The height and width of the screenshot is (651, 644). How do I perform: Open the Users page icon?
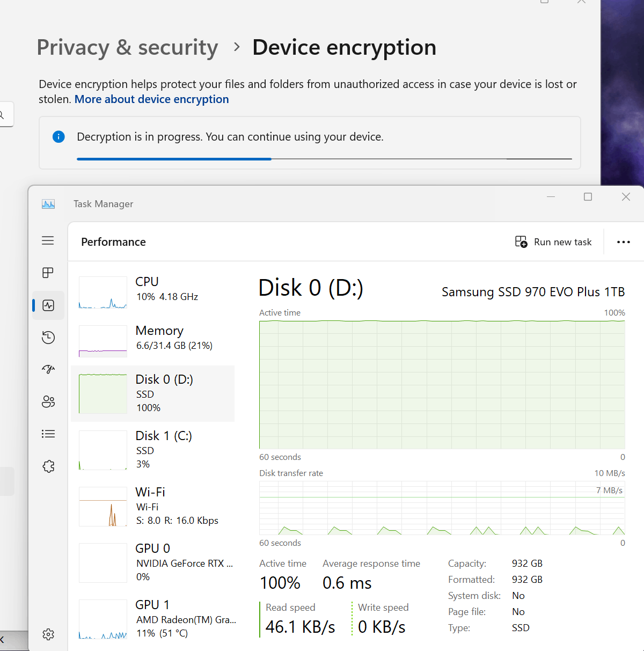48,401
